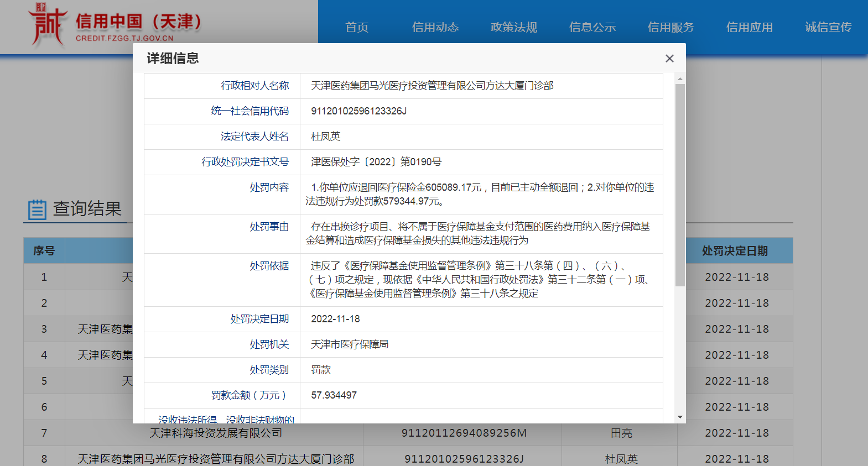Click the dialog scrollbar up arrow

[680, 79]
